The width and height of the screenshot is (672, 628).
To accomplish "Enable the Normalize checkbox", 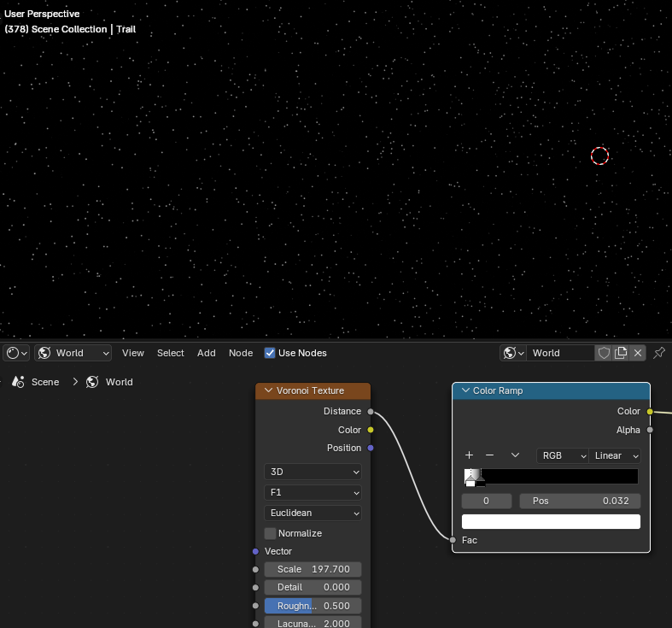I will 270,533.
